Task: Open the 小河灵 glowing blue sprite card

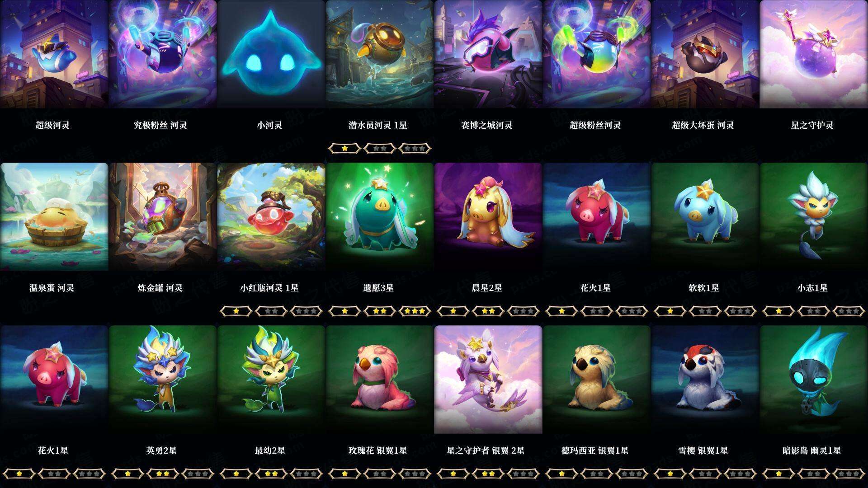Action: [x=271, y=54]
